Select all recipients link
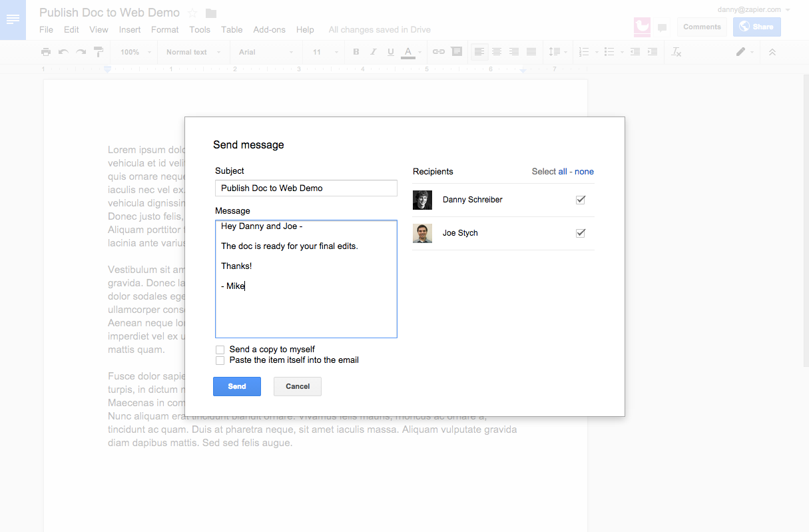The image size is (809, 532). [563, 172]
